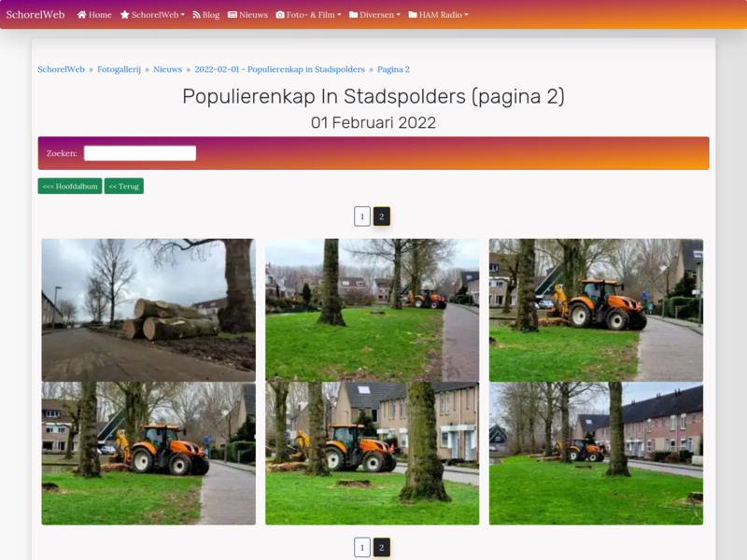Click the star icon next to SchorelWeb menu
Viewport: 747px width, 560px height.
125,15
